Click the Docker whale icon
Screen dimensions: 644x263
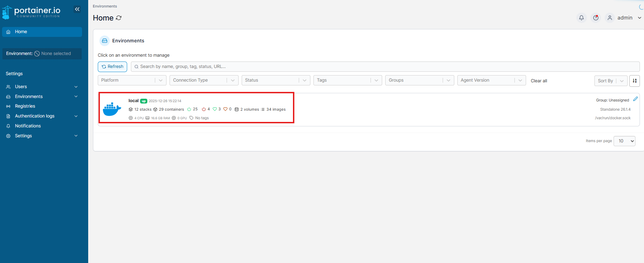tap(112, 109)
